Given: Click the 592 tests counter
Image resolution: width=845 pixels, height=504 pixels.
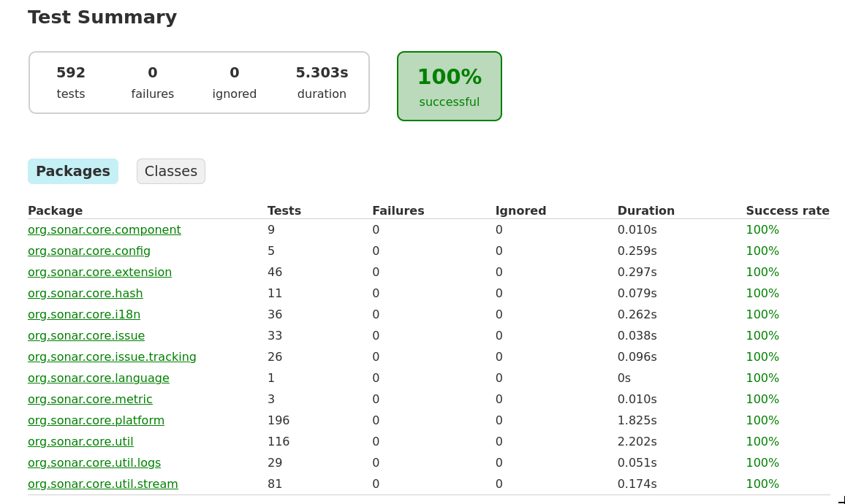Looking at the screenshot, I should pos(71,82).
